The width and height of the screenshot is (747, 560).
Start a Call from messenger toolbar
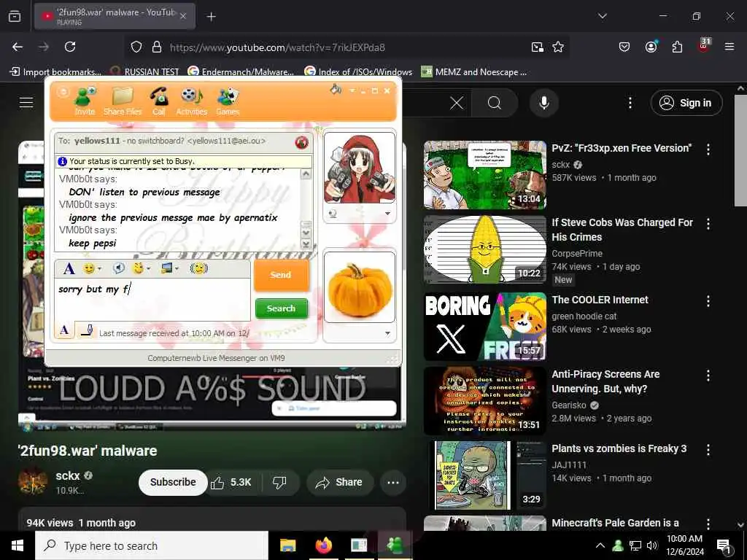pos(158,101)
